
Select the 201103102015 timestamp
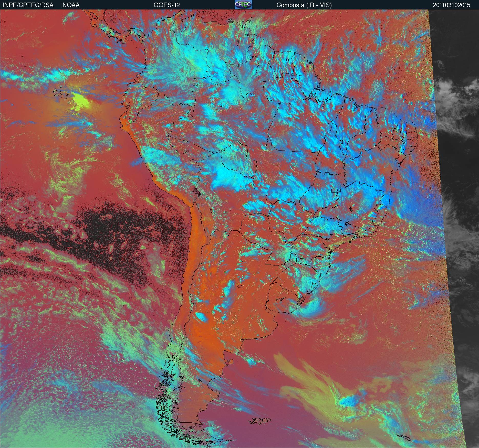[452, 5]
